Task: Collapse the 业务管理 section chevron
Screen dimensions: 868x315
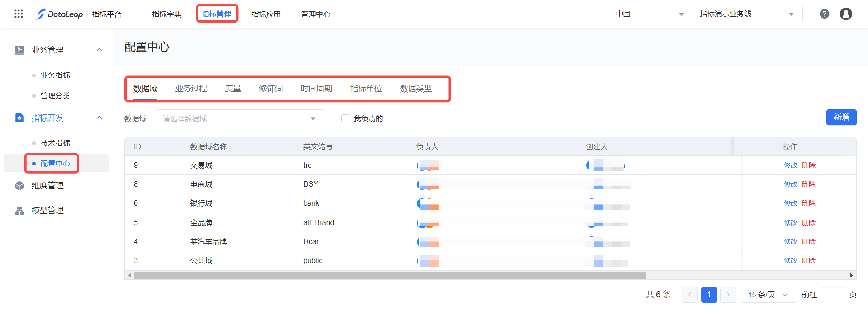Action: pos(99,50)
